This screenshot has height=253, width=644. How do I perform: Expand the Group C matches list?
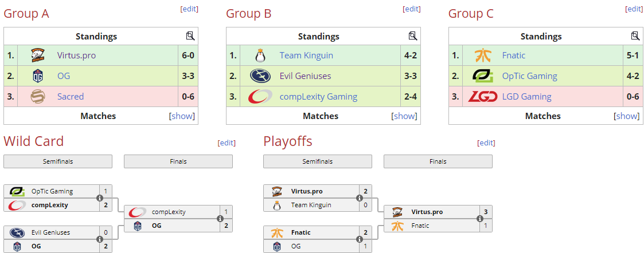click(627, 116)
